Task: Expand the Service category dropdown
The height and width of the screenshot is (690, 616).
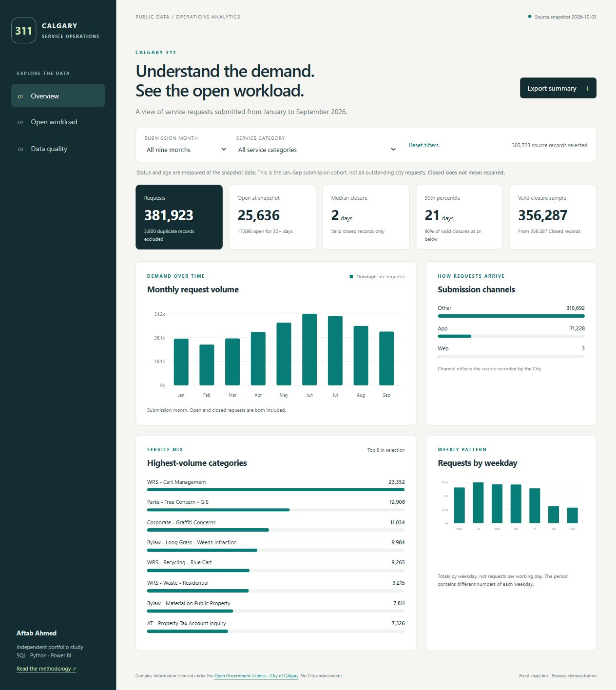Action: 317,150
